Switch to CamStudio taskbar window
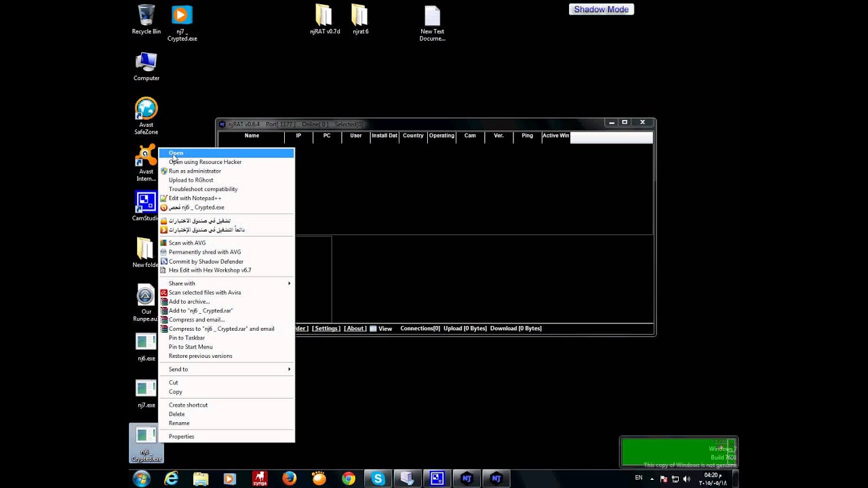The height and width of the screenshot is (488, 868). point(437,479)
